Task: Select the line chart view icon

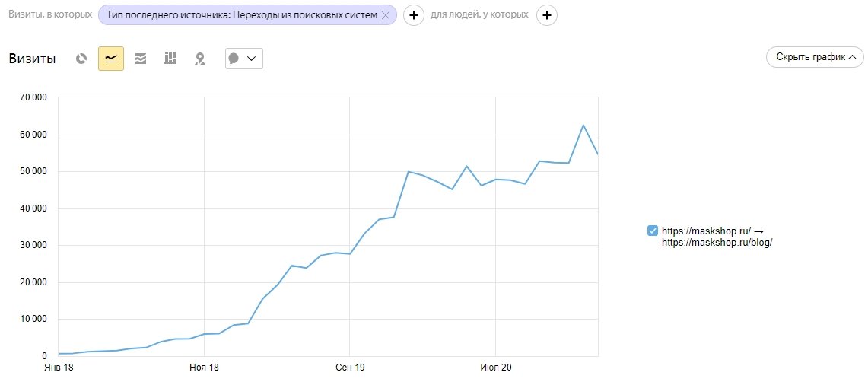Action: 111,59
